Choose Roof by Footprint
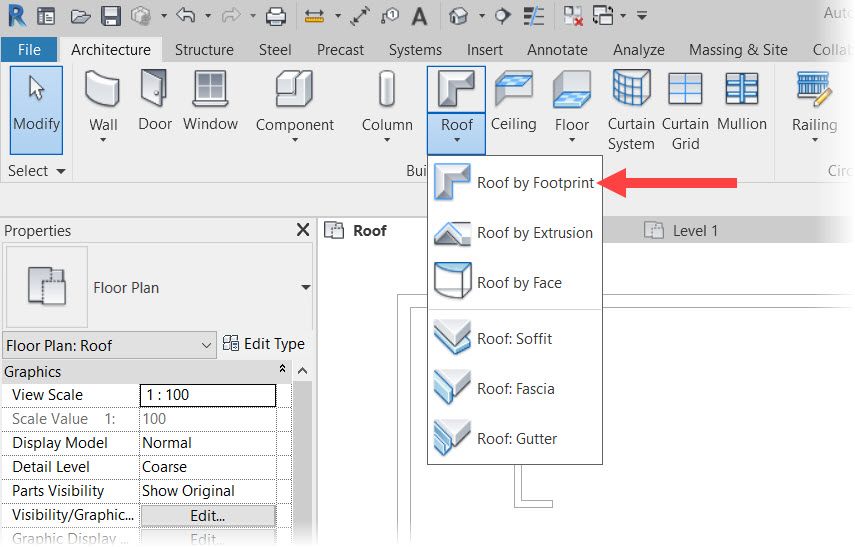855x547 pixels. [515, 183]
